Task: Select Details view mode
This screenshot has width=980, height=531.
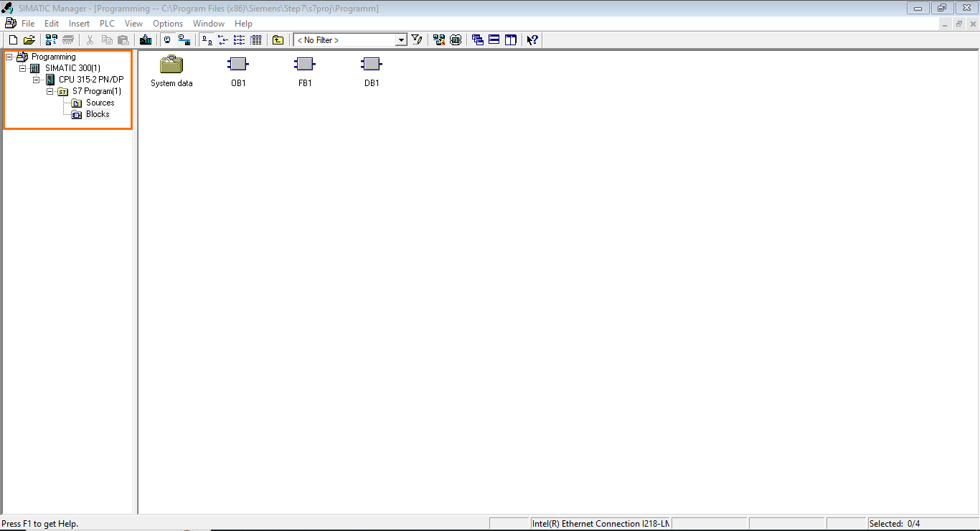Action: [x=255, y=40]
